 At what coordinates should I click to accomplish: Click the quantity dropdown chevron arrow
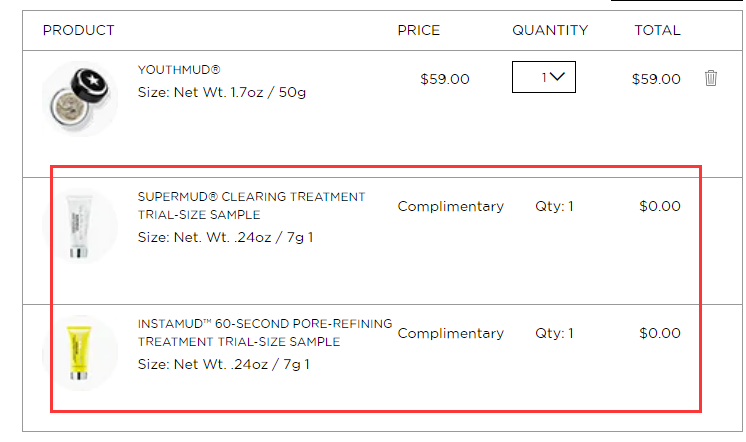[557, 77]
